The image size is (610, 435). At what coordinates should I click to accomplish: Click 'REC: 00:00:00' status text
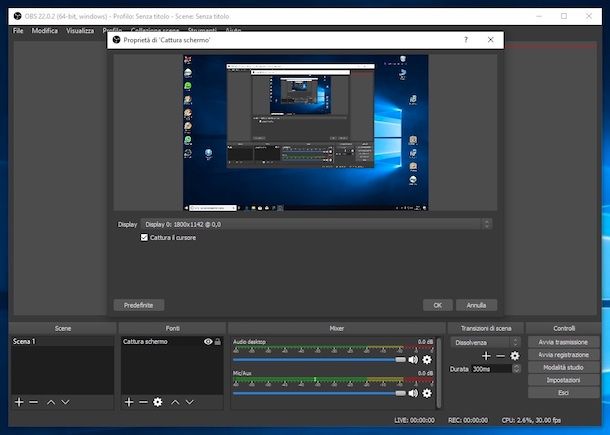(468, 420)
